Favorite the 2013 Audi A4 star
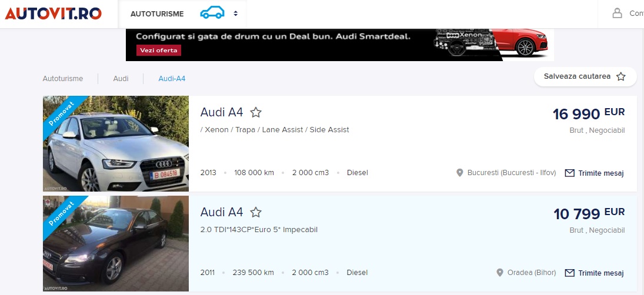Viewport: 644px width, 295px height. (x=256, y=112)
